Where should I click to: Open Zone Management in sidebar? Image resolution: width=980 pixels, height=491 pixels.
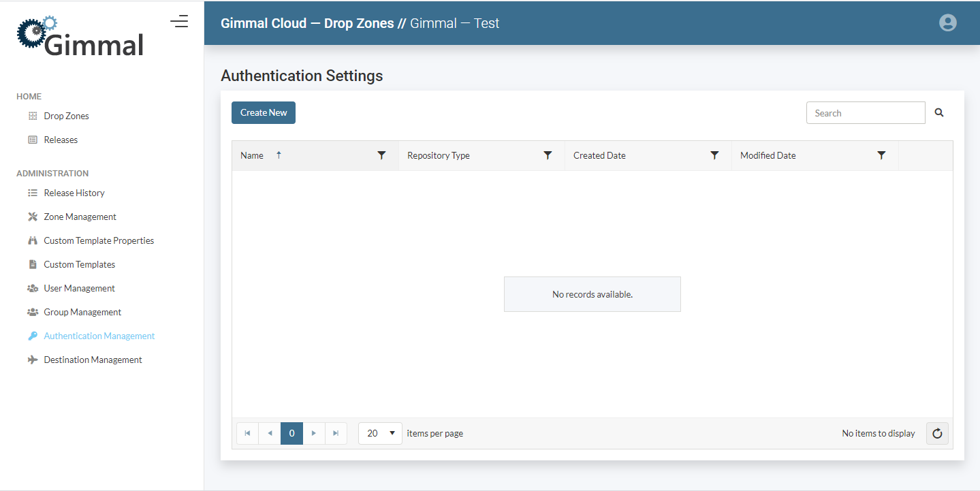pyautogui.click(x=80, y=217)
